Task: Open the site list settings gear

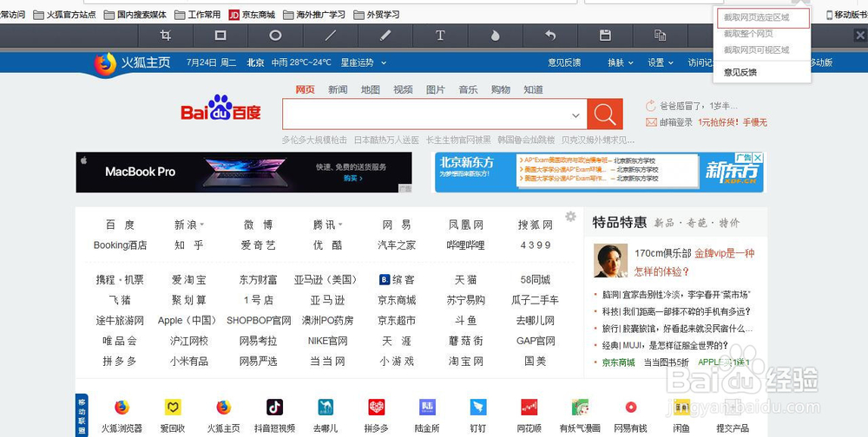Action: click(571, 216)
